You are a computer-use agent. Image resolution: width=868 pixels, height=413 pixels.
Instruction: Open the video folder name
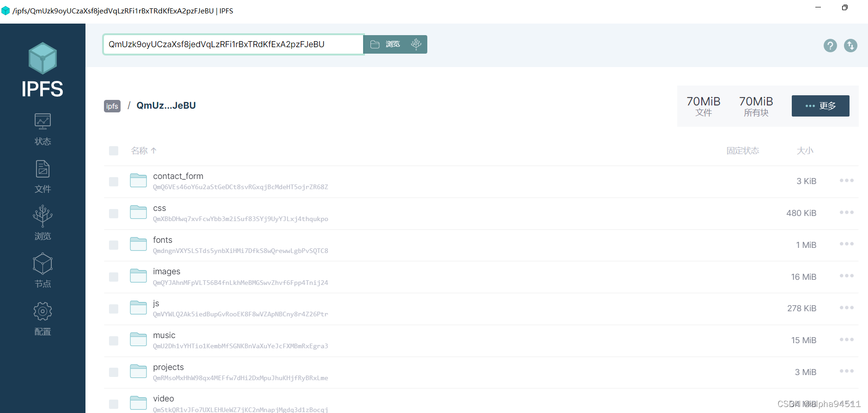click(x=164, y=399)
